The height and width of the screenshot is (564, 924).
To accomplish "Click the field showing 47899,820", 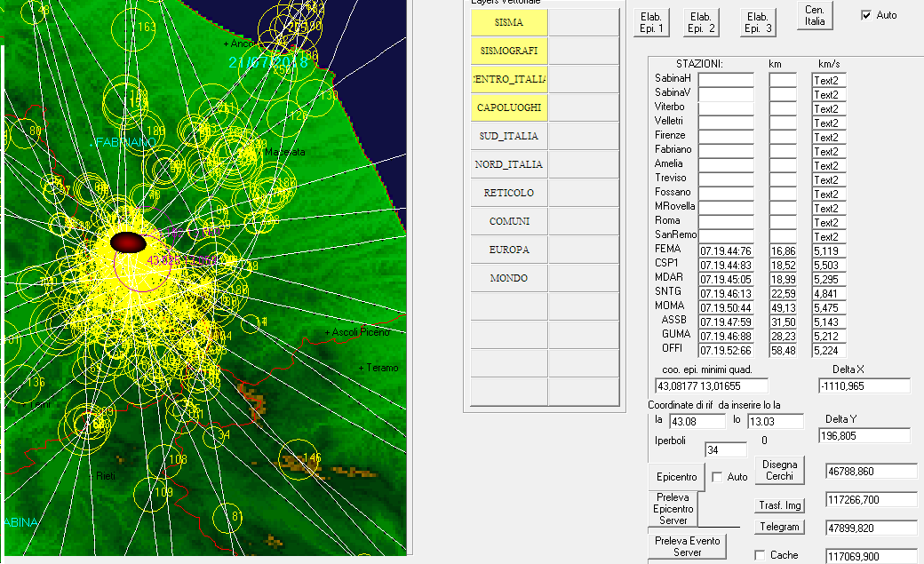I will [872, 528].
